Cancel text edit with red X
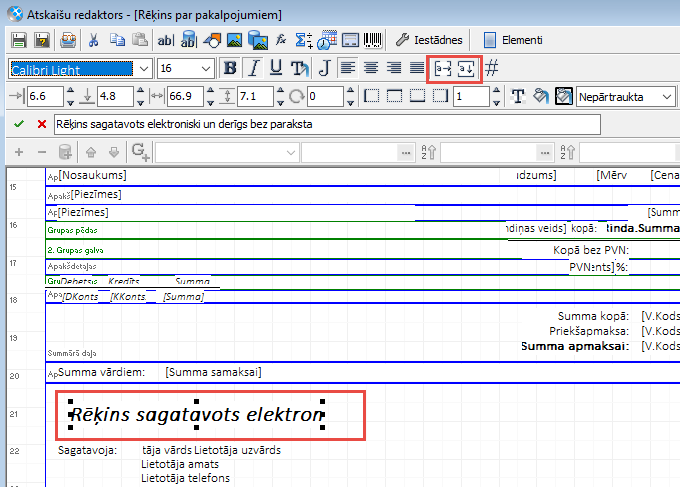 point(42,124)
